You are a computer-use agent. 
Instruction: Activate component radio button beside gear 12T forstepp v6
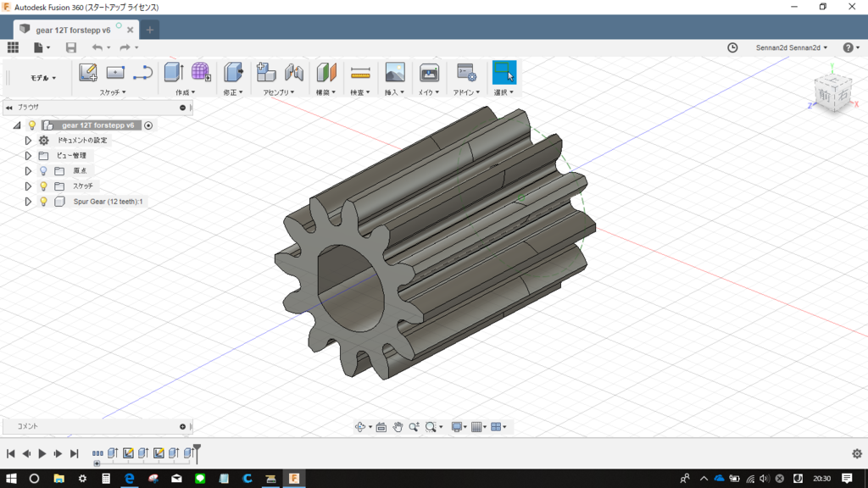[148, 125]
